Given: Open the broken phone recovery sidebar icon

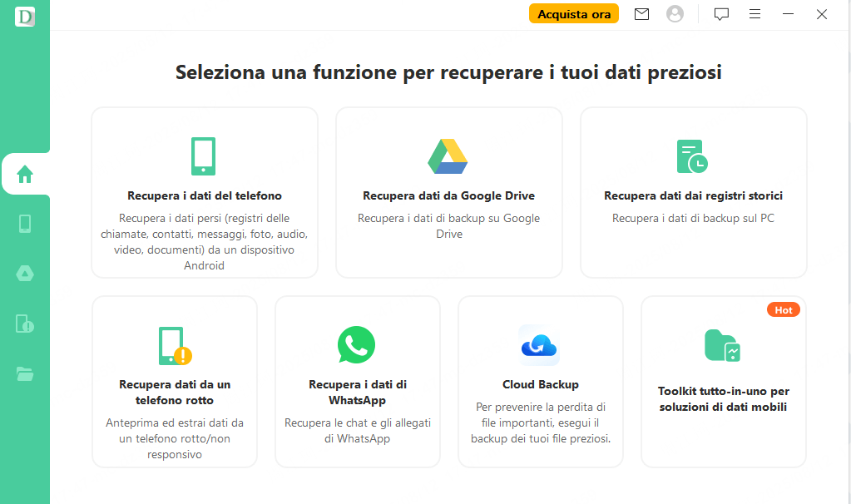Looking at the screenshot, I should [25, 324].
